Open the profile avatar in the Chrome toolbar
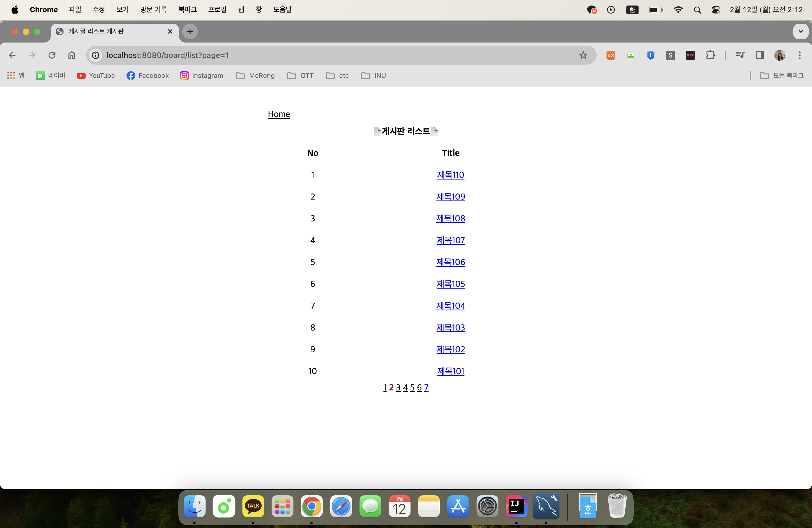This screenshot has width=812, height=528. (780, 55)
